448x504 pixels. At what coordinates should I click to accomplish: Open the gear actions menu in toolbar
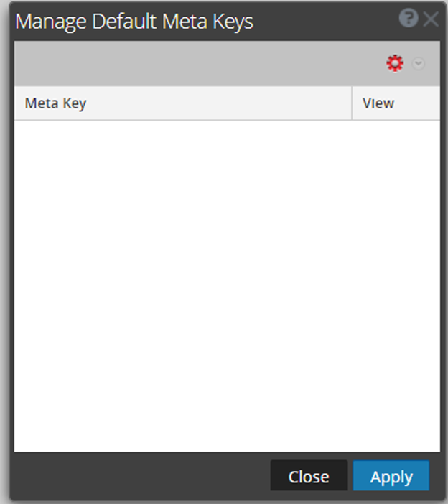click(x=395, y=63)
